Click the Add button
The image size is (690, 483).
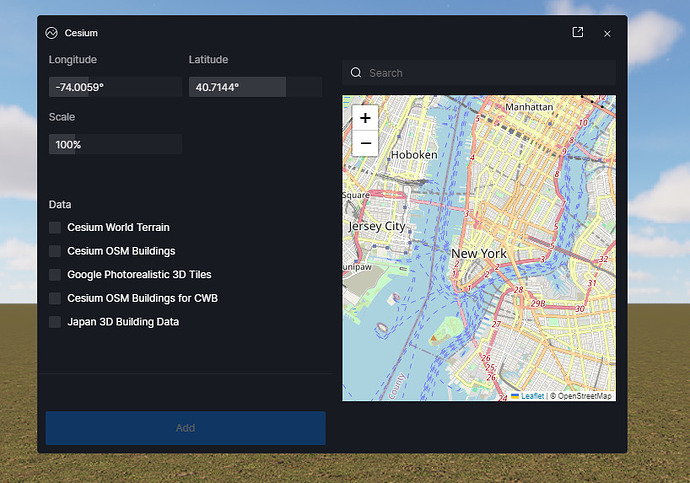coord(186,428)
